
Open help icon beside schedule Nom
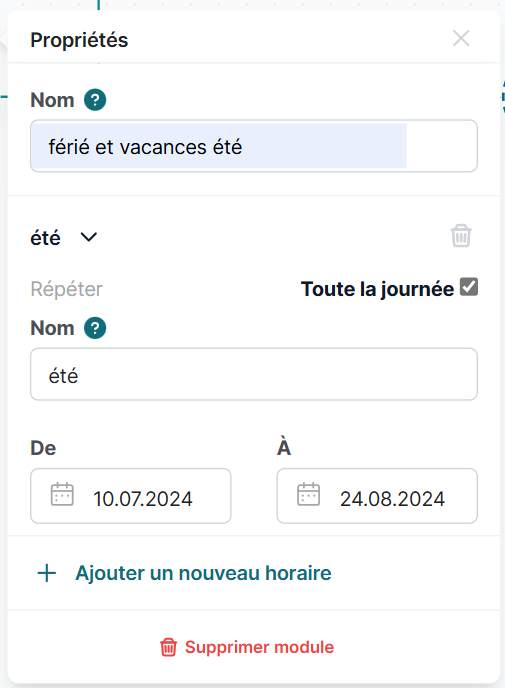click(95, 328)
